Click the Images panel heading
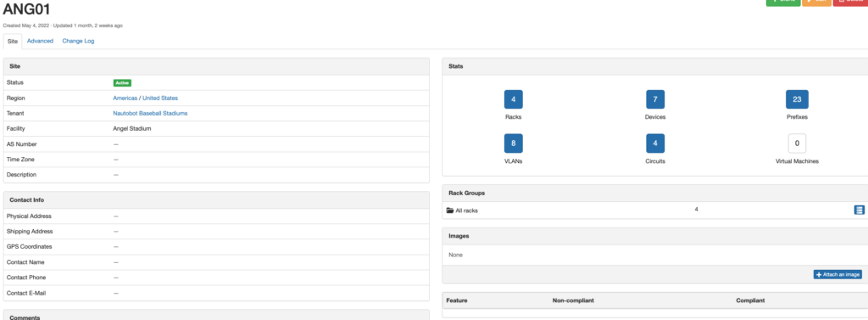Image resolution: width=868 pixels, height=320 pixels. coord(459,236)
